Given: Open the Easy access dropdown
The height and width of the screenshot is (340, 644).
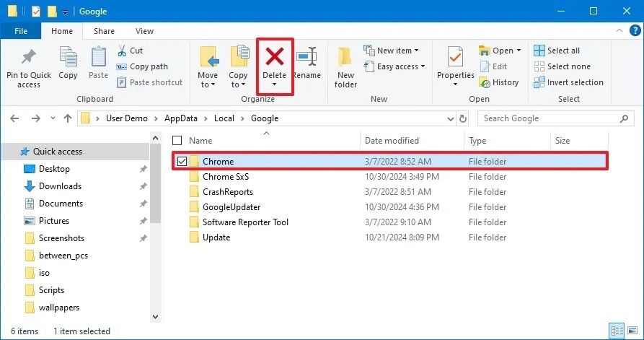Looking at the screenshot, I should tap(394, 66).
